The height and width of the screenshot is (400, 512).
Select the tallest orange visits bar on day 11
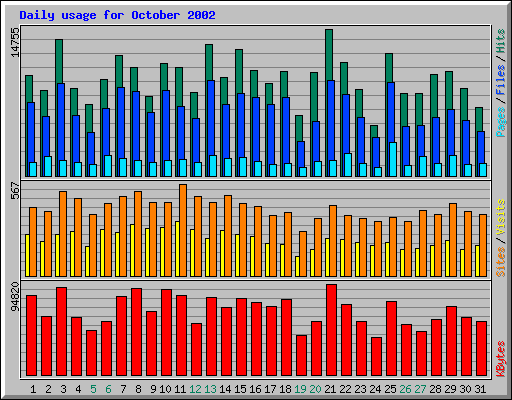[183, 230]
